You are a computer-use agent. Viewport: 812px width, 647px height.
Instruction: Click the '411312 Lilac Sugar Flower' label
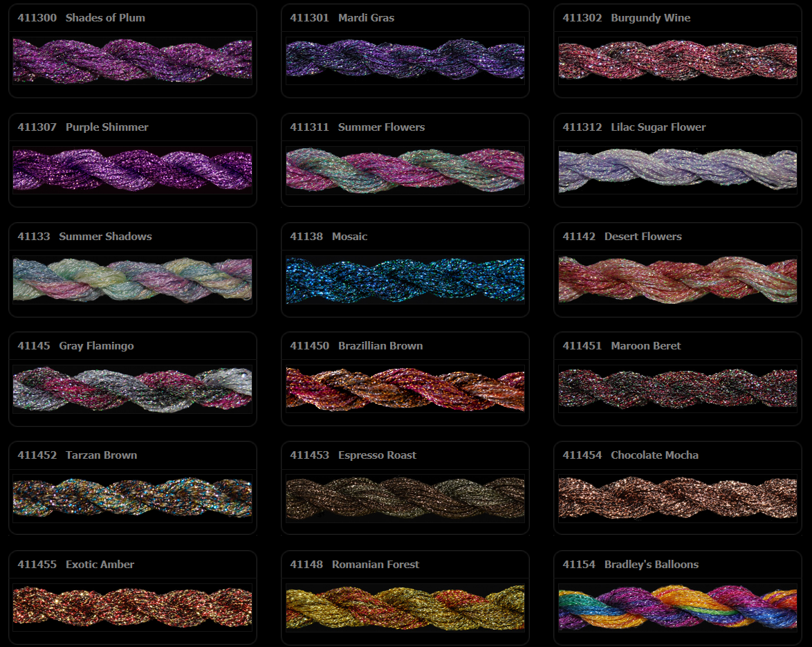coord(634,127)
